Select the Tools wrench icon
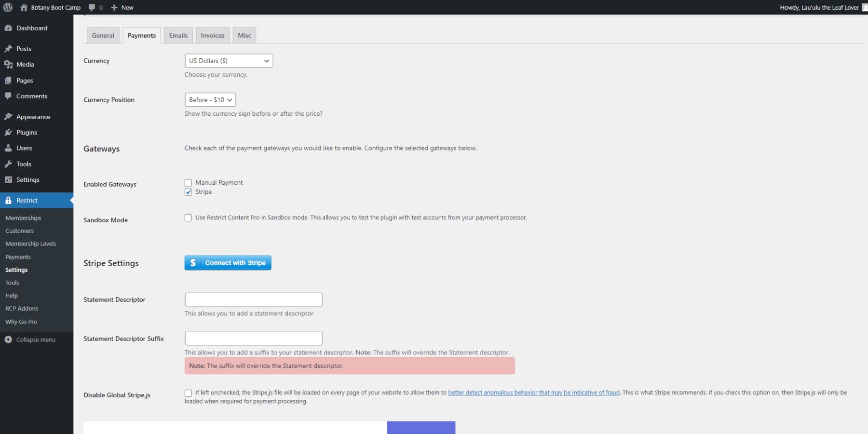868x434 pixels. (8, 164)
